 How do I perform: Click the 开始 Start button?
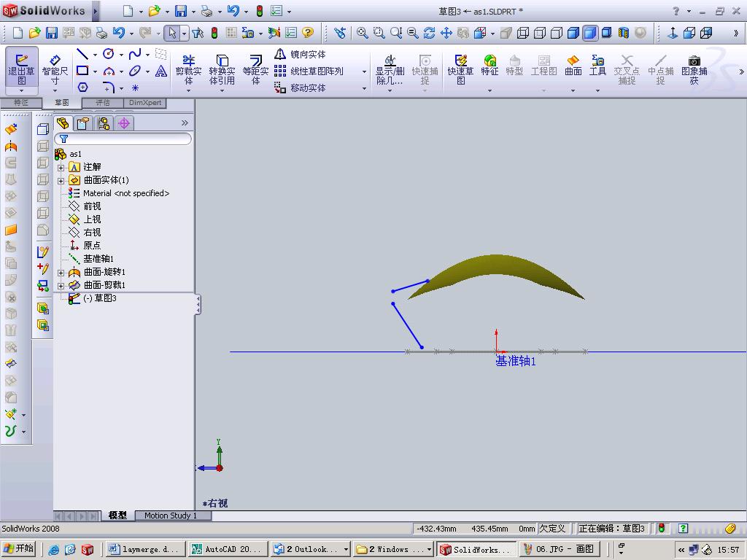tap(18, 548)
